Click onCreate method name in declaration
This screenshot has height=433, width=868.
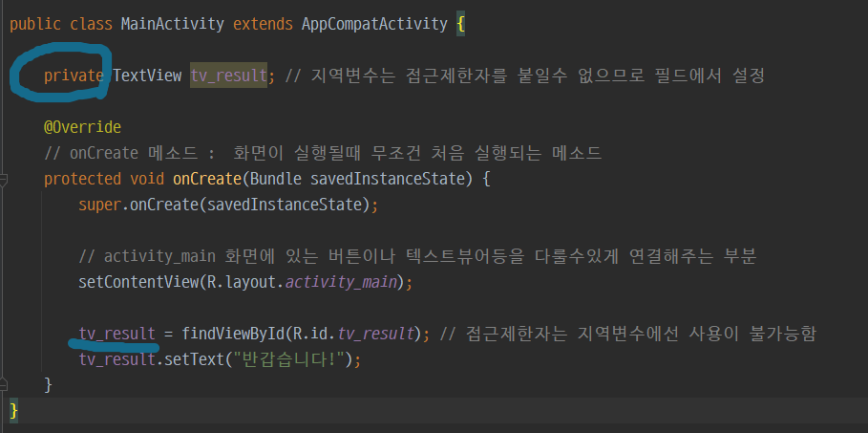[207, 179]
